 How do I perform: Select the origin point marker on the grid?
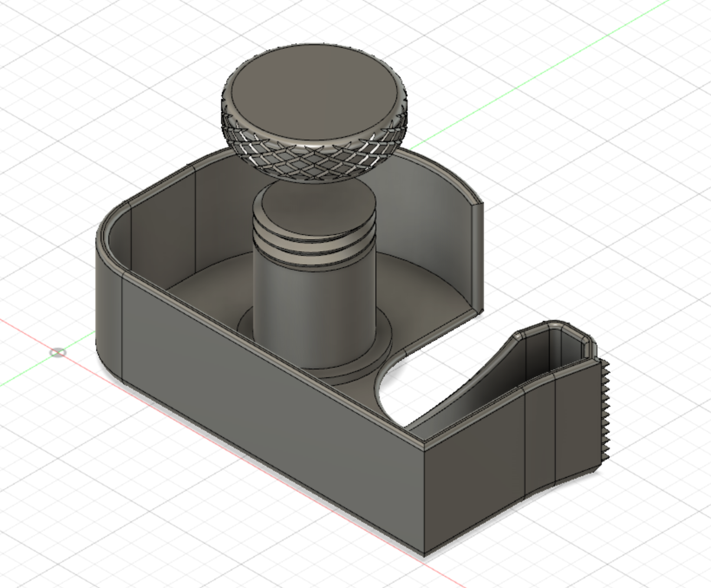pos(58,353)
